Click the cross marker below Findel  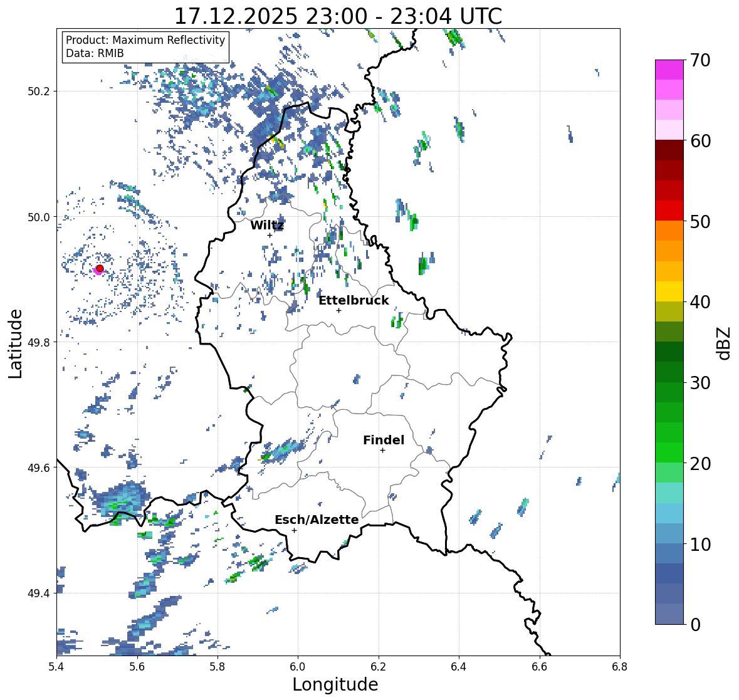click(383, 451)
